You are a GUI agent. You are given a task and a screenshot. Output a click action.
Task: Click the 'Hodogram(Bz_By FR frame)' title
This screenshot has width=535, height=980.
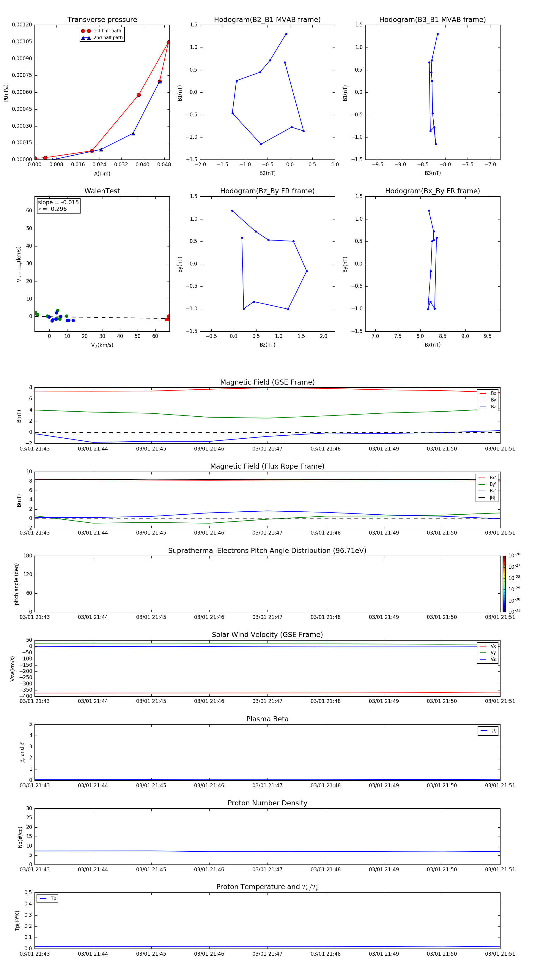click(x=267, y=191)
